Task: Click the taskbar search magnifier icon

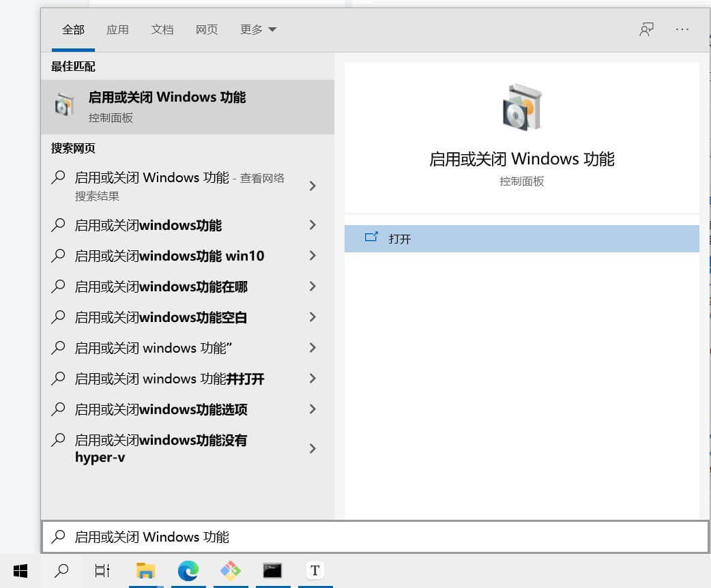Action: 61,571
